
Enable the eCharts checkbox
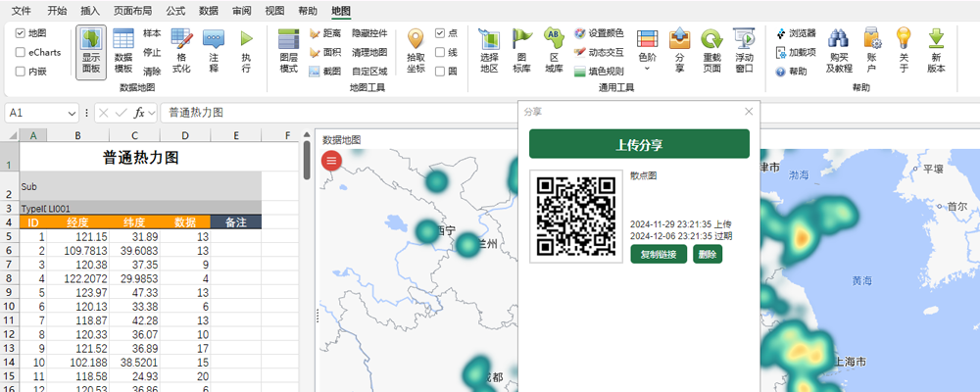point(21,52)
